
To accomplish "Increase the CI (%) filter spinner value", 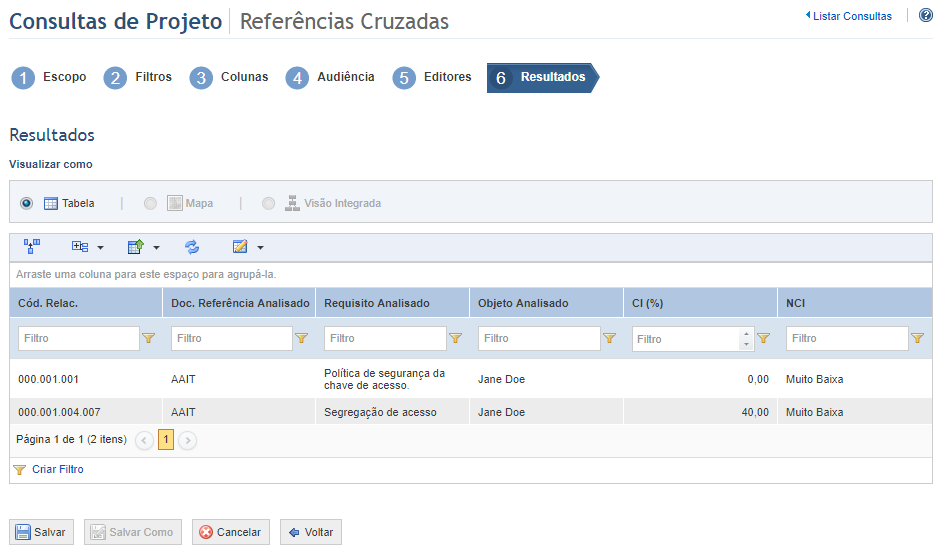I will coord(746,334).
